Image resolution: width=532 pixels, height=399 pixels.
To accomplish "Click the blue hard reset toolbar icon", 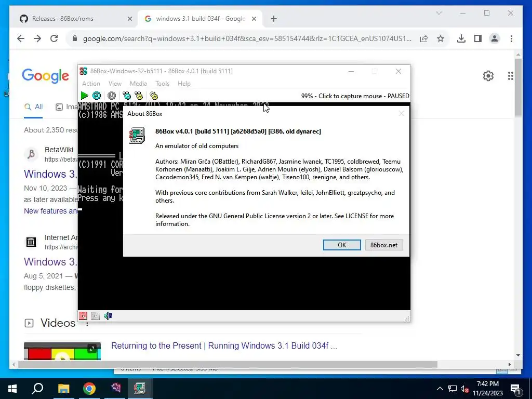I will [97, 96].
